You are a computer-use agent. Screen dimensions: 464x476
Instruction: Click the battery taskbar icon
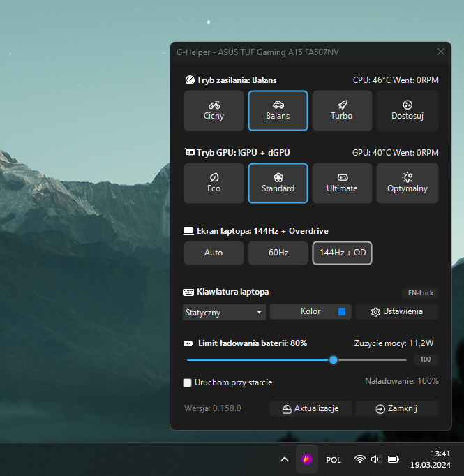(394, 459)
